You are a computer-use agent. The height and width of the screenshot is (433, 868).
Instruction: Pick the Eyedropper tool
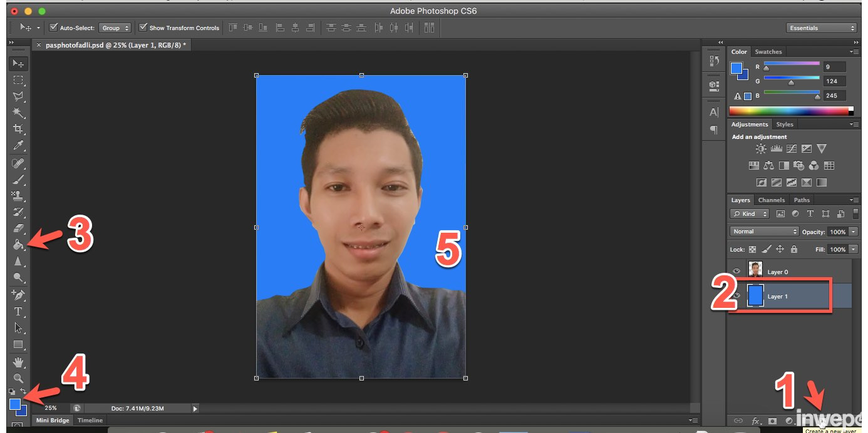pos(18,146)
